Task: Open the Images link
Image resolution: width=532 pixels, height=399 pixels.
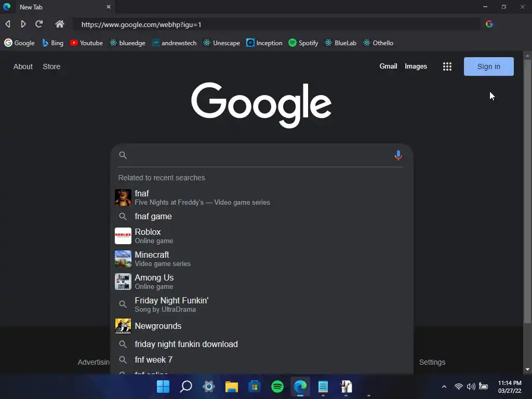Action: pos(416,66)
